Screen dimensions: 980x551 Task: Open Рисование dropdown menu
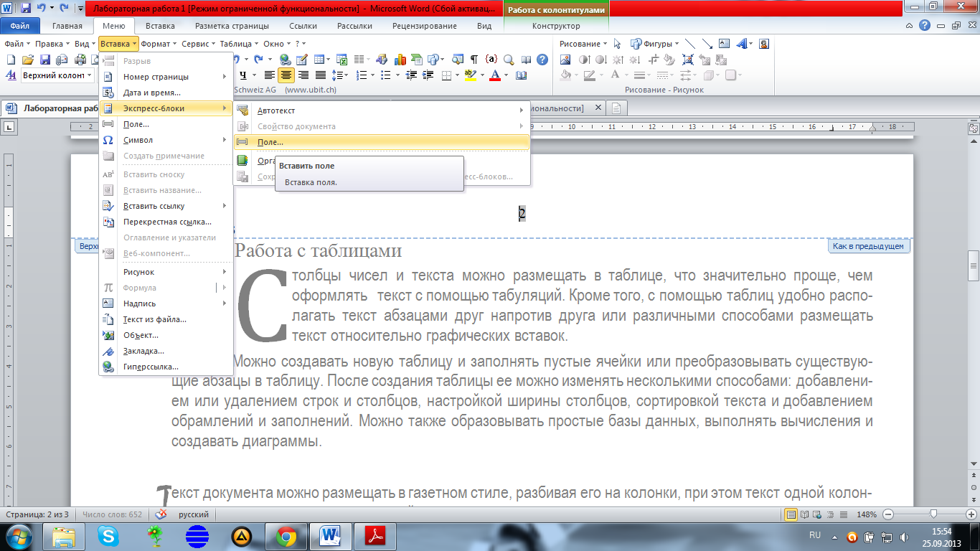click(x=583, y=44)
